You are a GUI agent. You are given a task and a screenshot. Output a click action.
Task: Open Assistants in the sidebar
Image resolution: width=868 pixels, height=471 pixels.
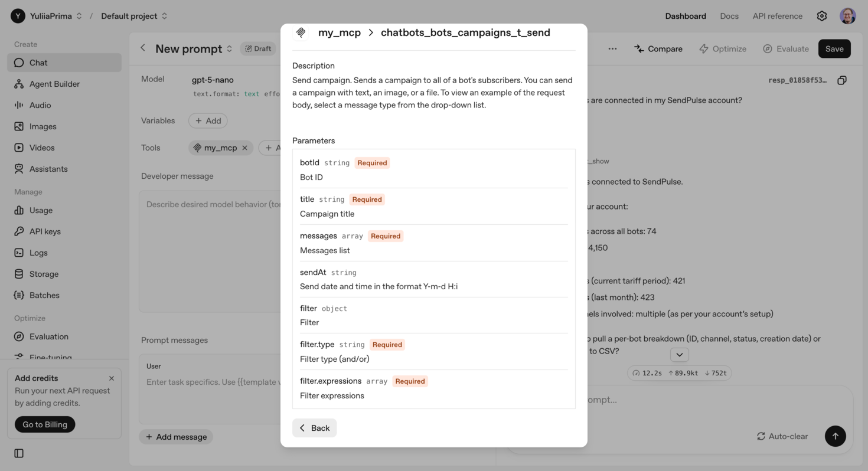coord(49,169)
